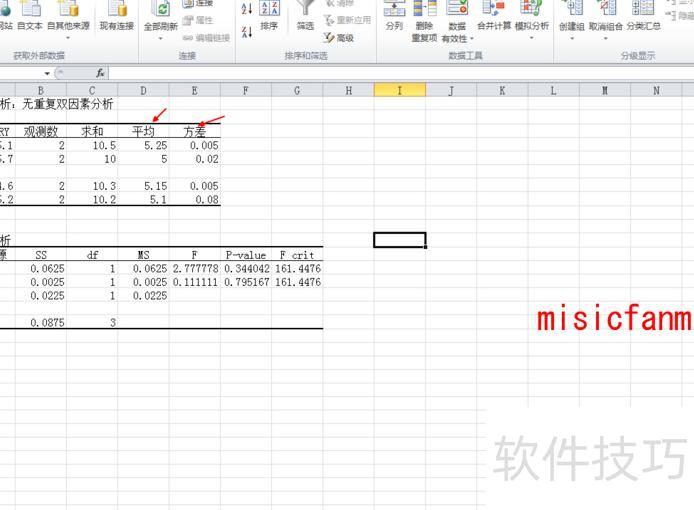This screenshot has width=694, height=510.
Task: Expand Group (创建组) dropdown arrow
Action: pyautogui.click(x=571, y=39)
